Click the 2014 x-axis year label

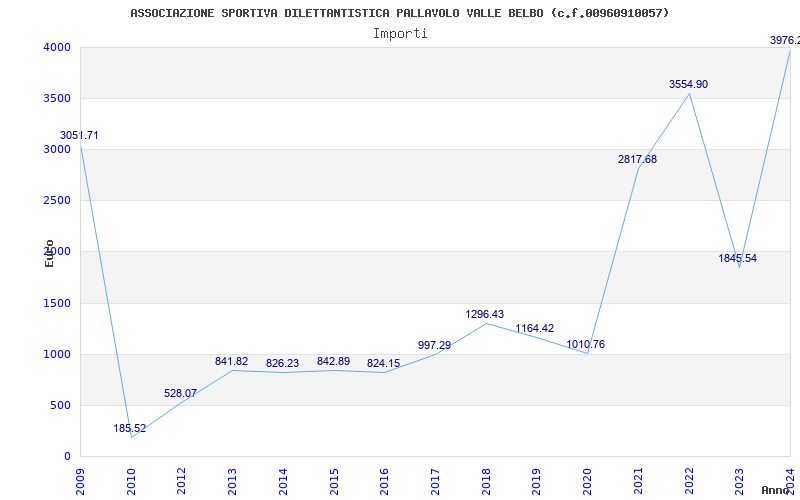(x=283, y=482)
